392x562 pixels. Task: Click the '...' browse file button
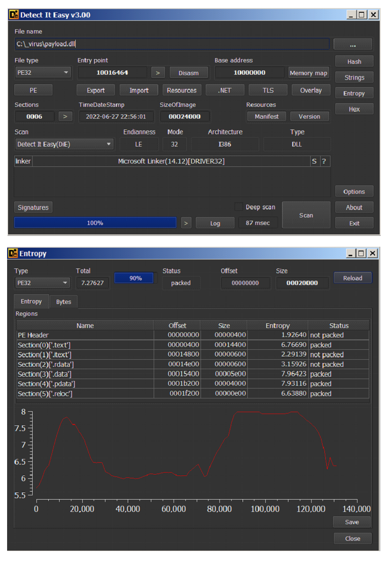coord(353,44)
